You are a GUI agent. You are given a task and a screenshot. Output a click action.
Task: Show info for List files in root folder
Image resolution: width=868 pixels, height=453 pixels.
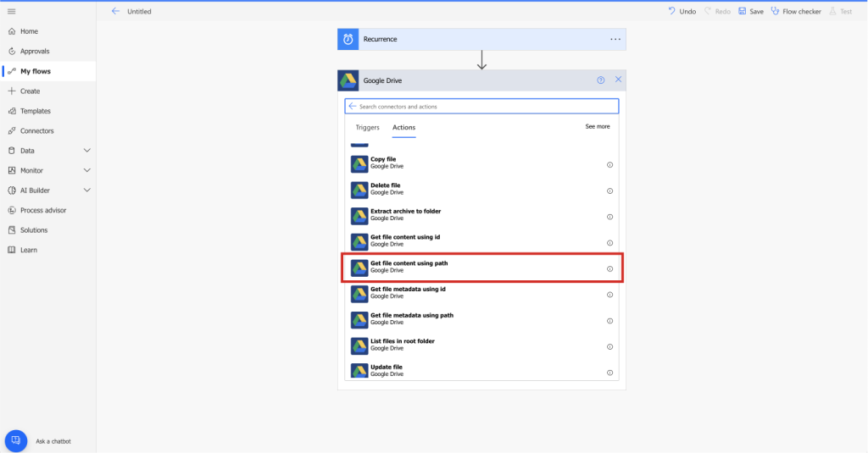click(609, 347)
